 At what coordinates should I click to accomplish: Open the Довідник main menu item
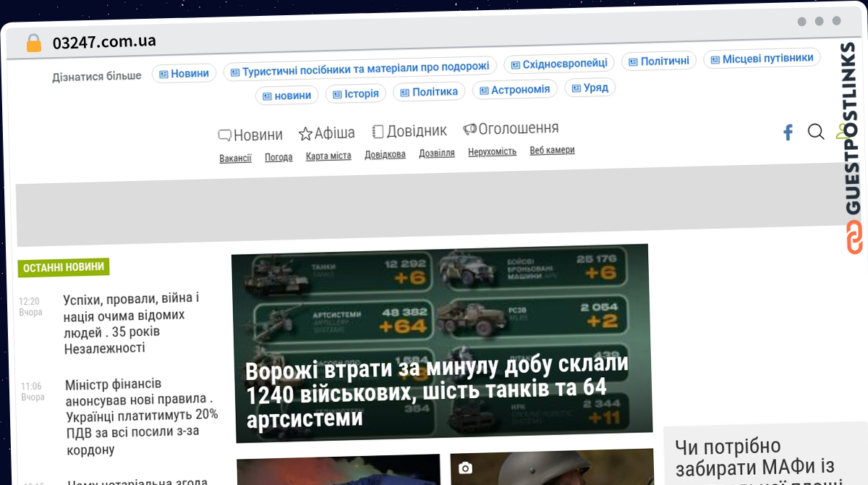409,131
